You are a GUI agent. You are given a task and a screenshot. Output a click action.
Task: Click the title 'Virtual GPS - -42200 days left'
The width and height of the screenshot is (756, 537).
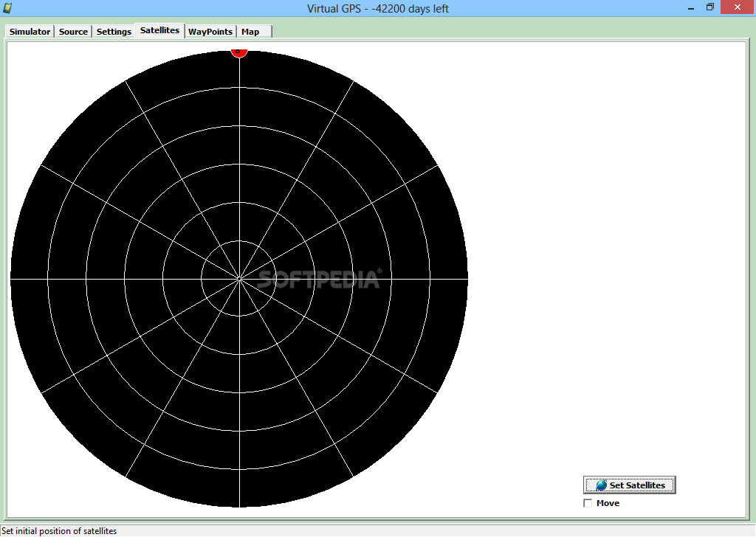pyautogui.click(x=377, y=8)
